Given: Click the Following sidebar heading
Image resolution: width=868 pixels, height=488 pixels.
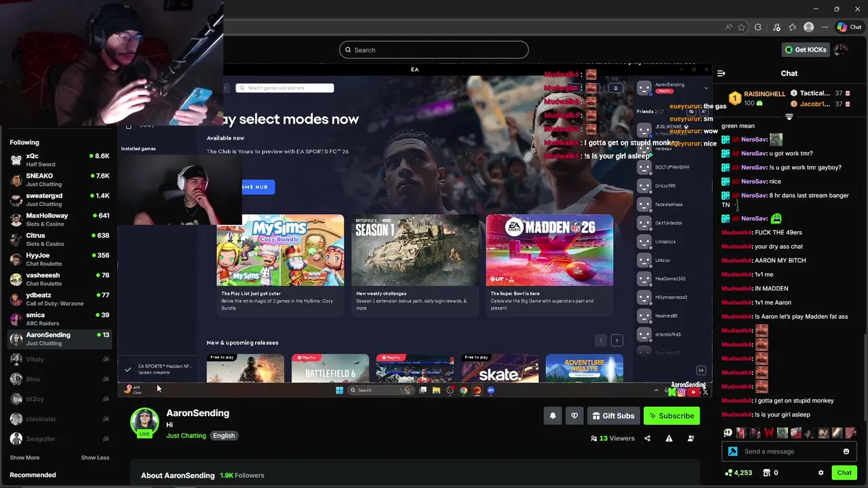Looking at the screenshot, I should [24, 142].
